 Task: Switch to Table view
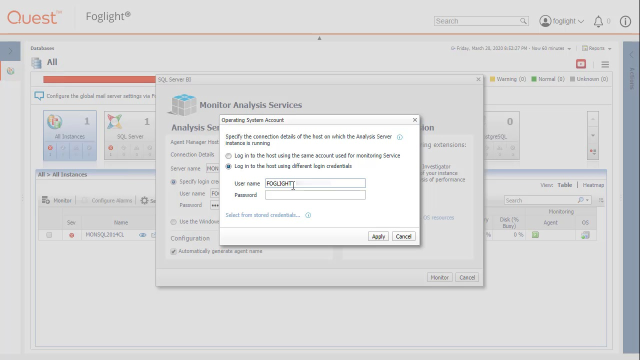point(565,185)
